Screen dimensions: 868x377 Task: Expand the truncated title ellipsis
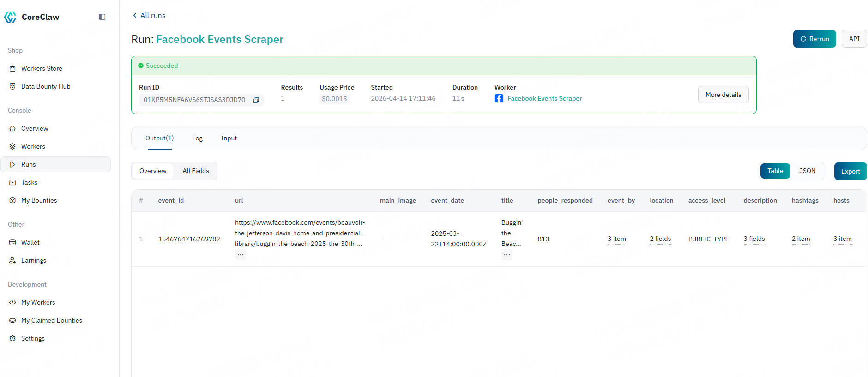coord(506,255)
